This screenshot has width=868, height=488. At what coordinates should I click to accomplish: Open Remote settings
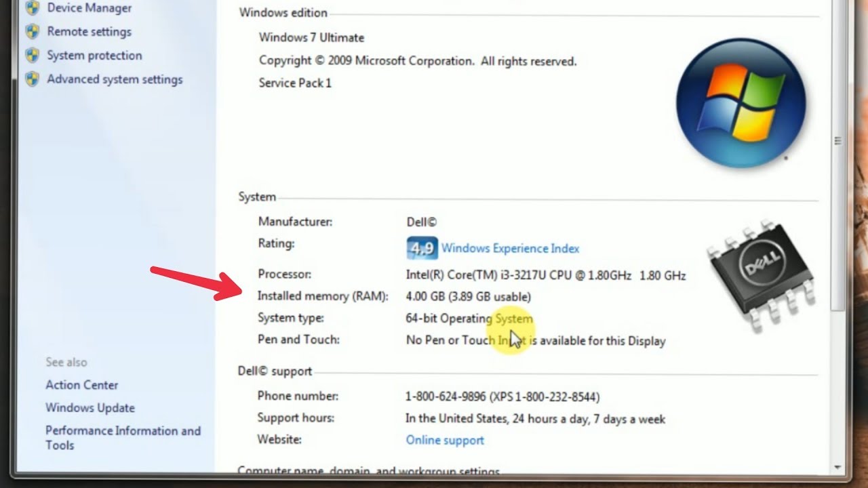point(88,31)
